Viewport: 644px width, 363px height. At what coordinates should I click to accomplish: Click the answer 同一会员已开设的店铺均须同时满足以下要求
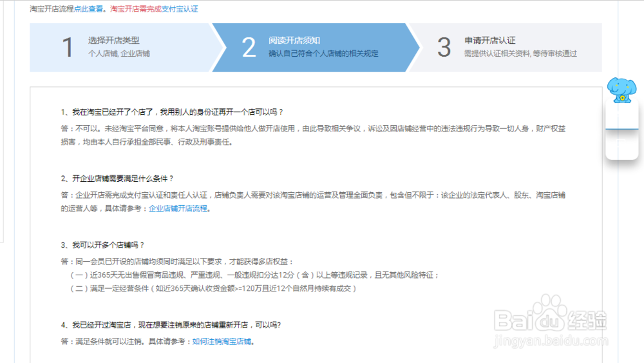[178, 262]
